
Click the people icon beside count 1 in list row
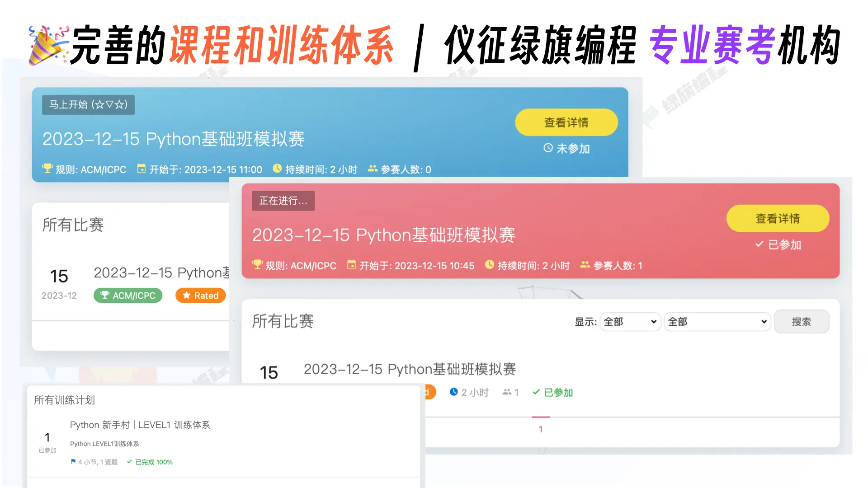pyautogui.click(x=507, y=392)
